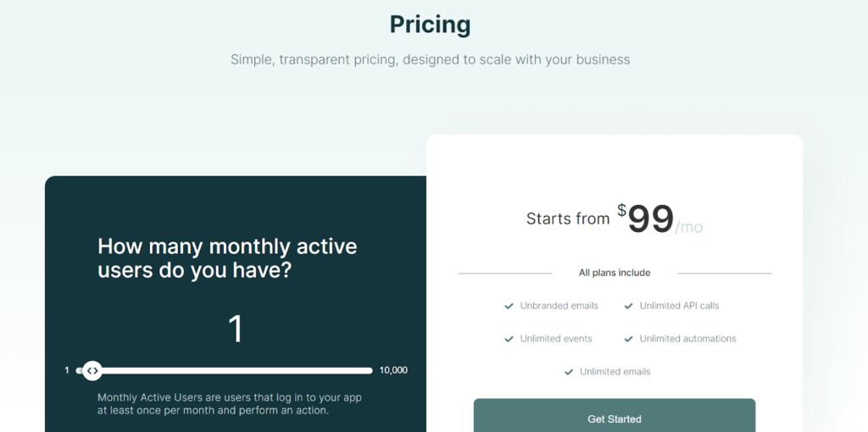Click the checkmark next to Unlimited events

(x=509, y=339)
